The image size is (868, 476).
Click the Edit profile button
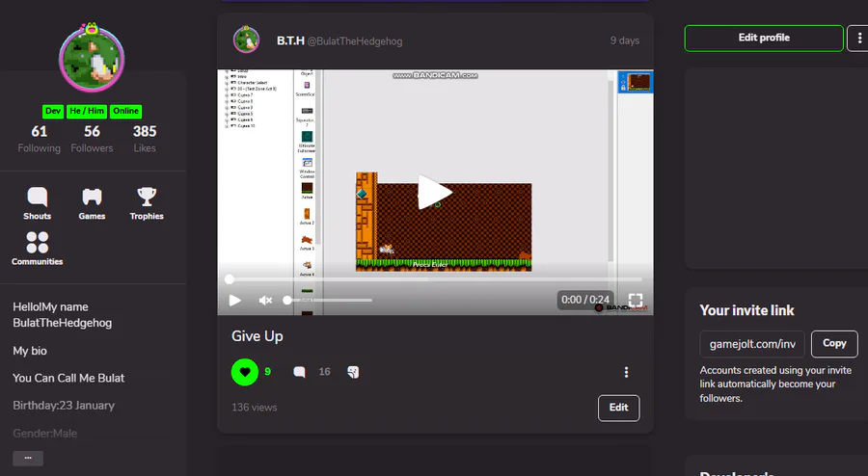click(x=764, y=39)
